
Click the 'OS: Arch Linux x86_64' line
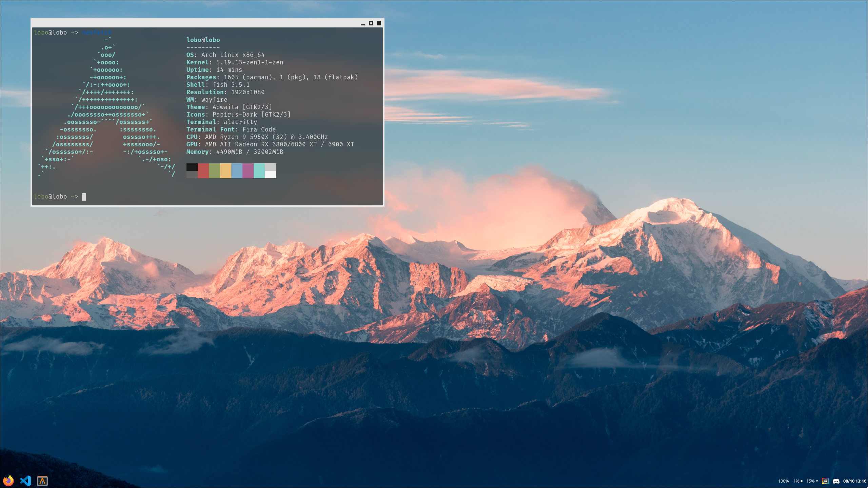click(225, 55)
